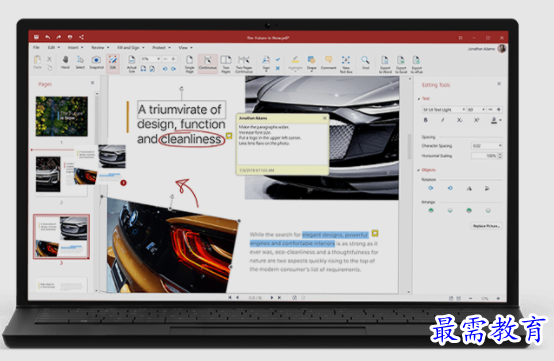Select page 3 thumbnail
This screenshot has width=554, height=361.
tap(61, 236)
